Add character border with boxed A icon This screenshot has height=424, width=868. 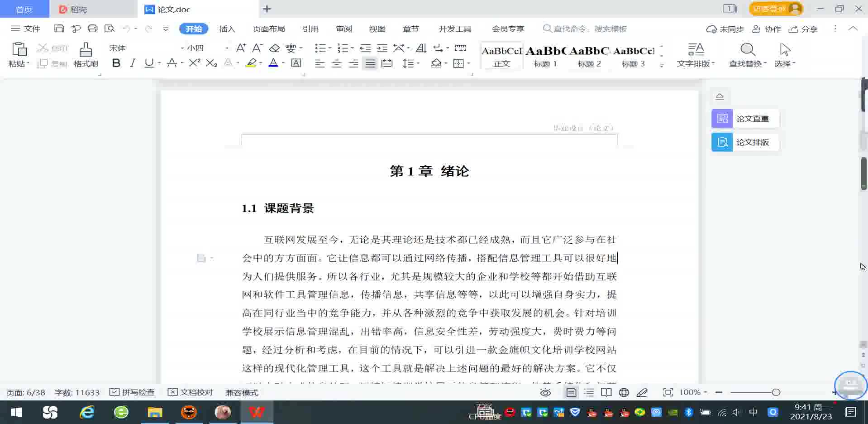(296, 63)
